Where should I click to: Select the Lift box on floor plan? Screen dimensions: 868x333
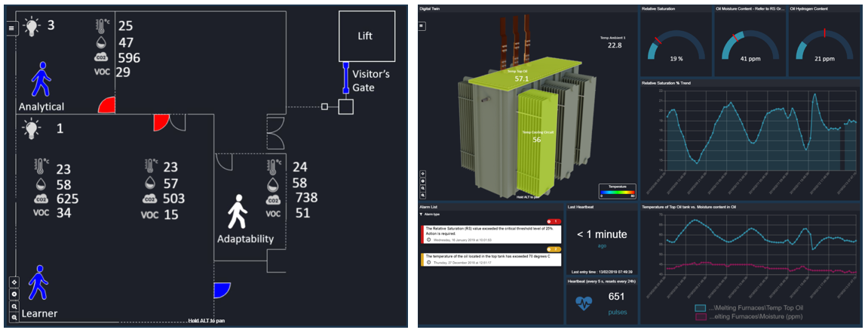(x=364, y=35)
